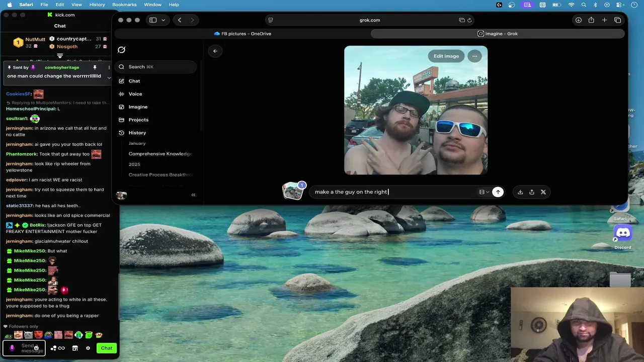Screen dimensions: 644x362
Task: Send message with the green Chat button
Action: tap(107, 348)
